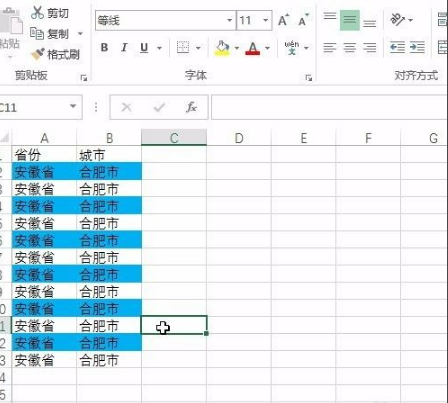This screenshot has width=448, height=403.
Task: Open borders dropdown arrow
Action: coord(198,48)
